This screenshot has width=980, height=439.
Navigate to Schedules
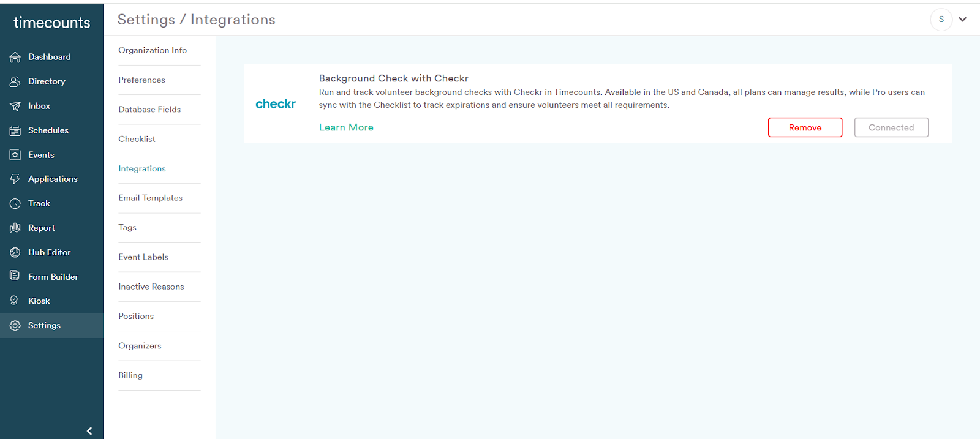pos(48,130)
